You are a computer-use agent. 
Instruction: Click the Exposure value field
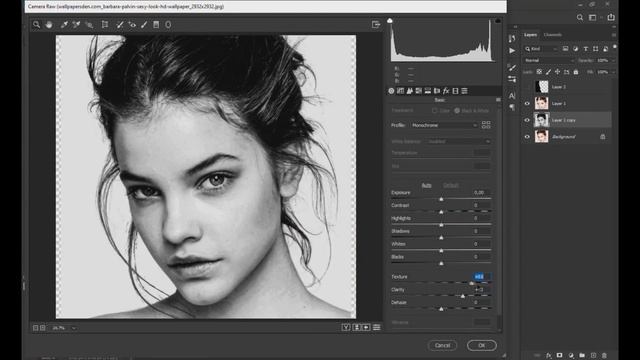[x=481, y=193]
